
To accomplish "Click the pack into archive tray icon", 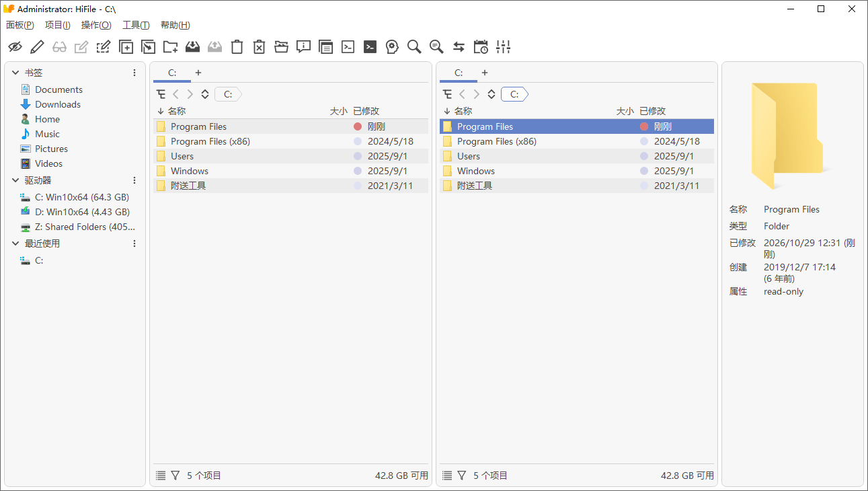I will [192, 46].
